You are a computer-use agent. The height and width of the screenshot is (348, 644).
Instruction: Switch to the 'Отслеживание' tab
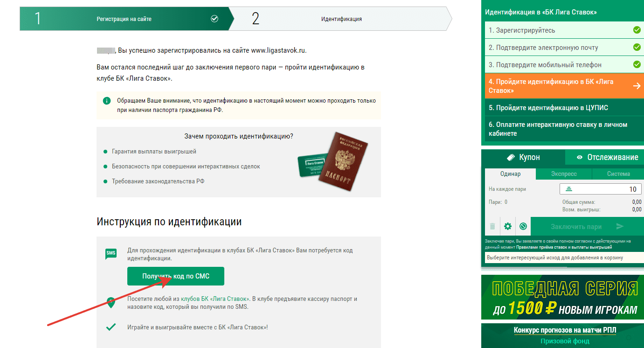click(x=604, y=157)
